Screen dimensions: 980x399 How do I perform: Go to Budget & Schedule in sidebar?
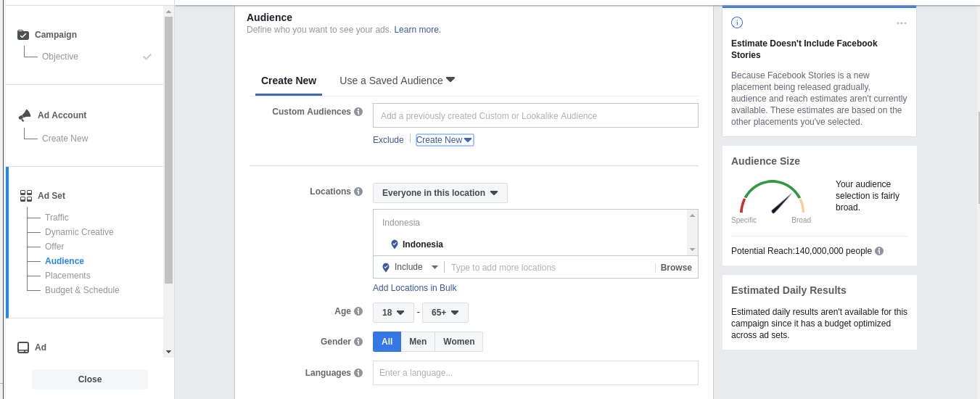click(x=82, y=290)
